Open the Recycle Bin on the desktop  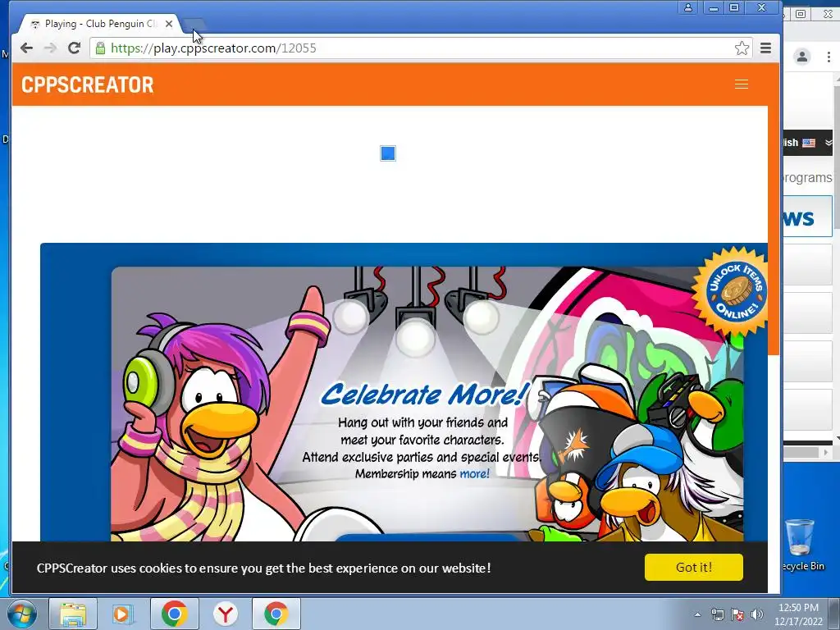tap(801, 545)
